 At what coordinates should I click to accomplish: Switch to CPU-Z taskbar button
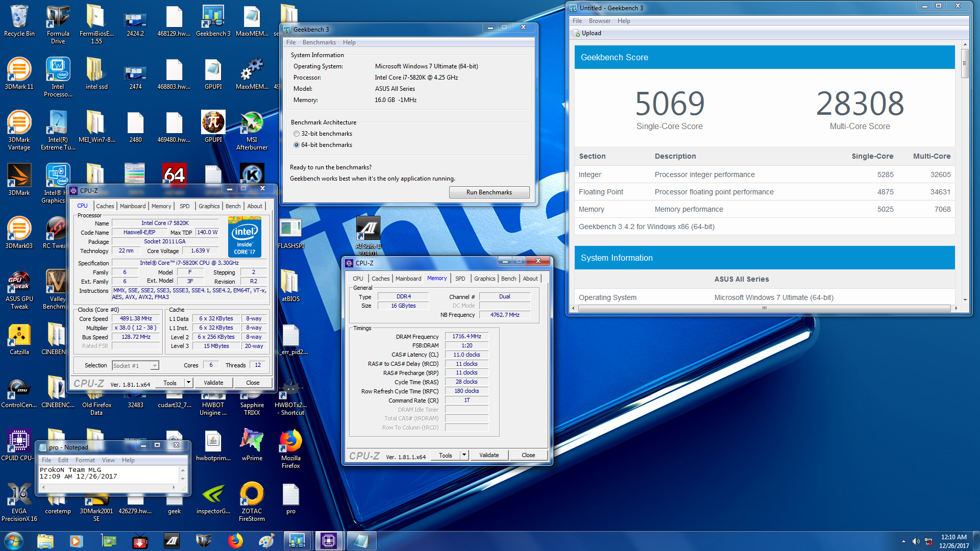329,541
